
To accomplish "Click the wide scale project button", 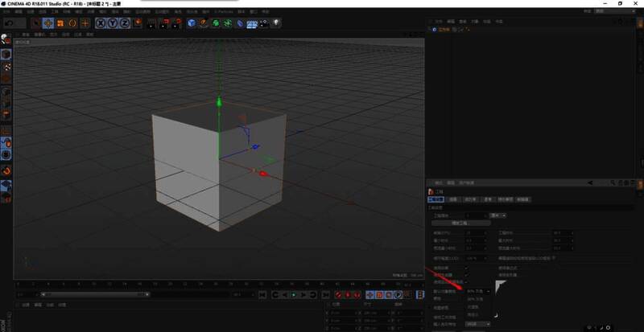I will tap(460, 223).
